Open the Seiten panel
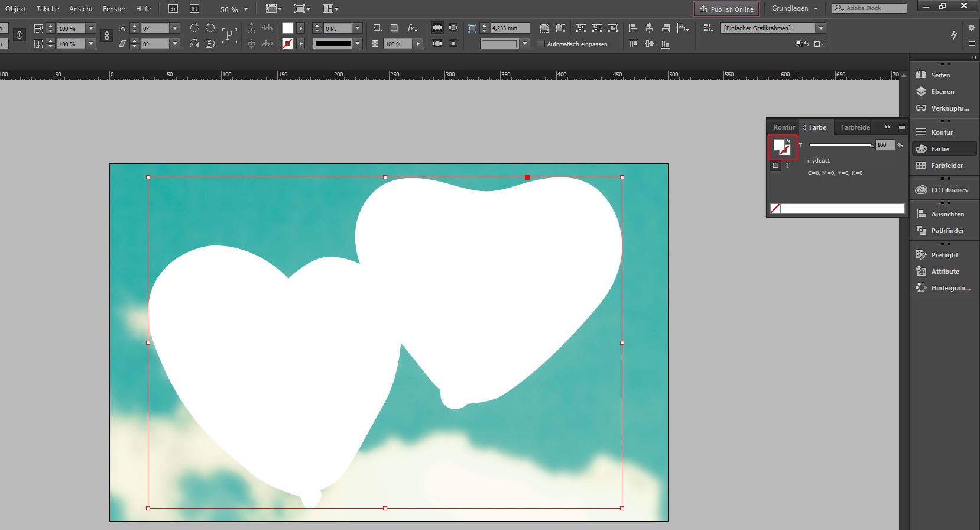The image size is (980, 530). tap(944, 75)
